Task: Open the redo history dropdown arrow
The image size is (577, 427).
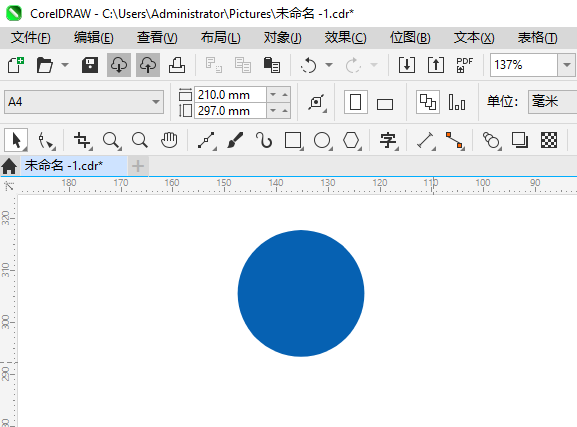Action: 374,65
